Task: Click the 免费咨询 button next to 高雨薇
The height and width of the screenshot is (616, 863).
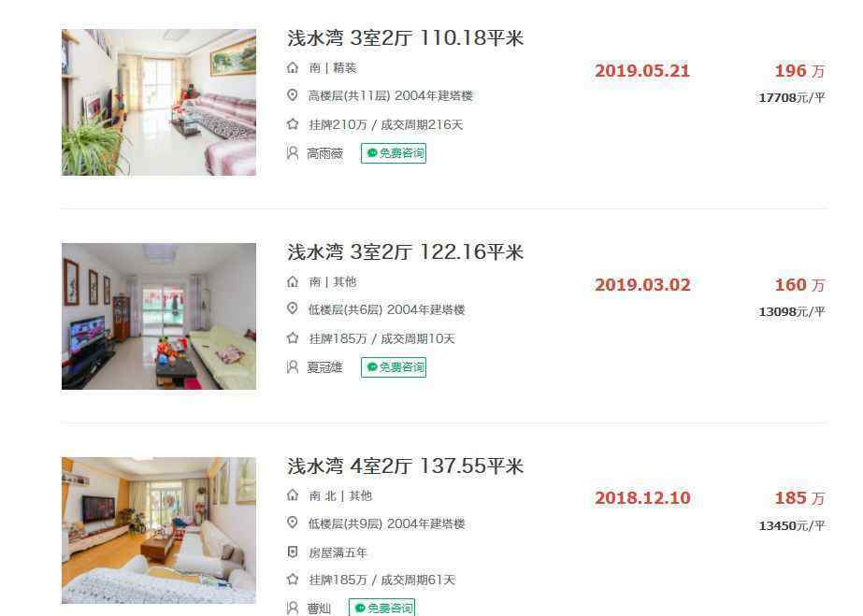Action: point(394,153)
